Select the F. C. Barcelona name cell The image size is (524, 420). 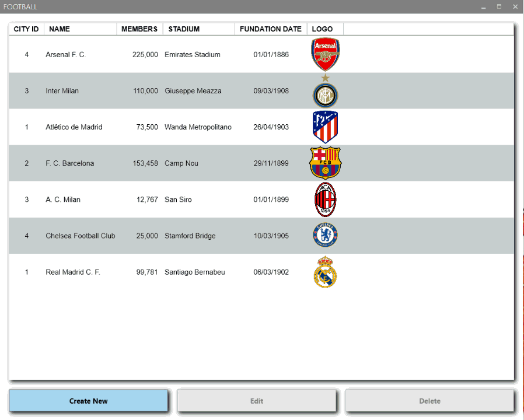(70, 163)
